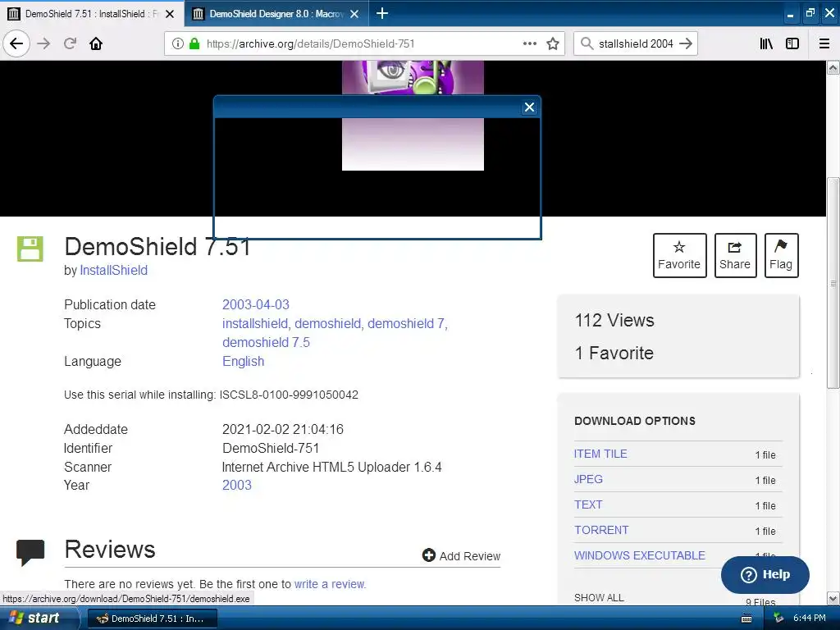Screen dimensions: 840x630
Task: Click the search magnifier icon
Action: click(x=587, y=43)
